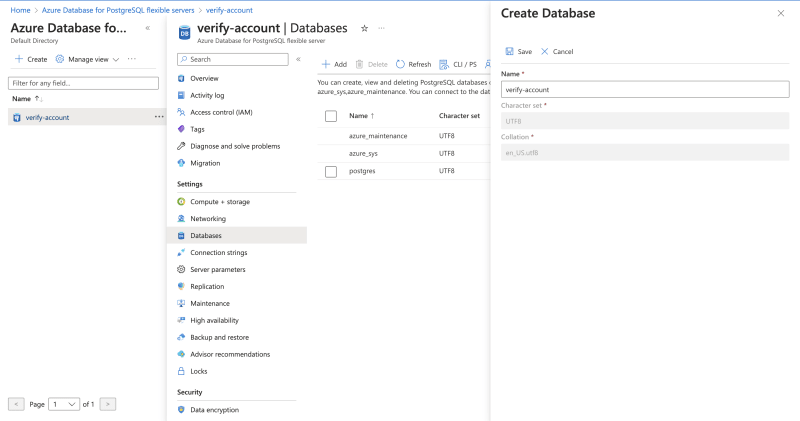Expand the Manage view chevron
800x421 pixels.
coord(116,60)
